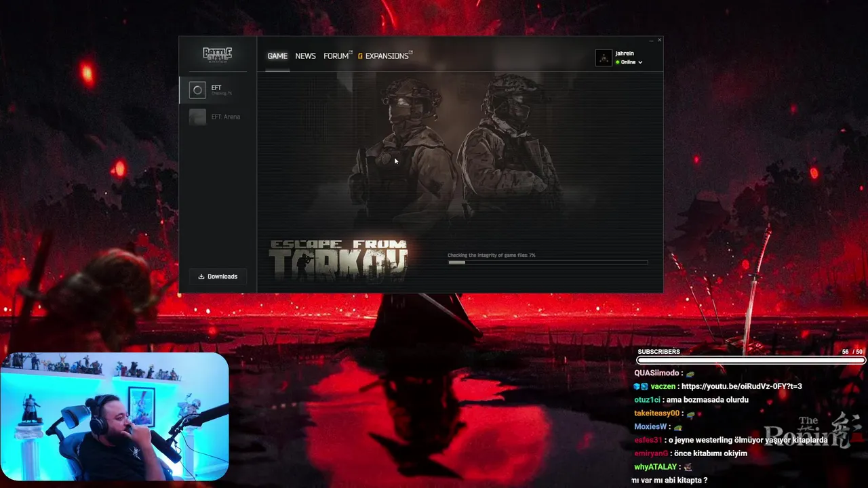
Task: Click the SUBSCRIBERS label
Action: click(x=658, y=352)
